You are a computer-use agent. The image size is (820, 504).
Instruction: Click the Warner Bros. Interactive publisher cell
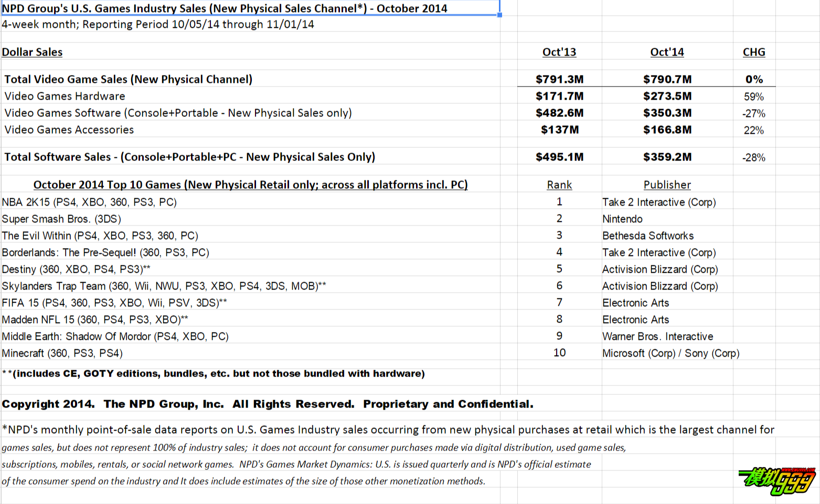pos(657,336)
